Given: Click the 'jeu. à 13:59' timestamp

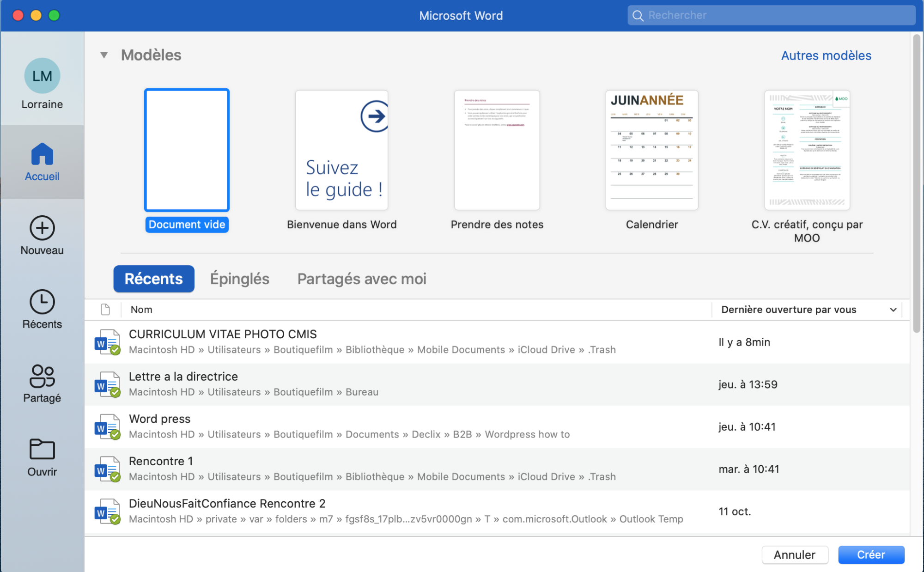Looking at the screenshot, I should click(748, 384).
